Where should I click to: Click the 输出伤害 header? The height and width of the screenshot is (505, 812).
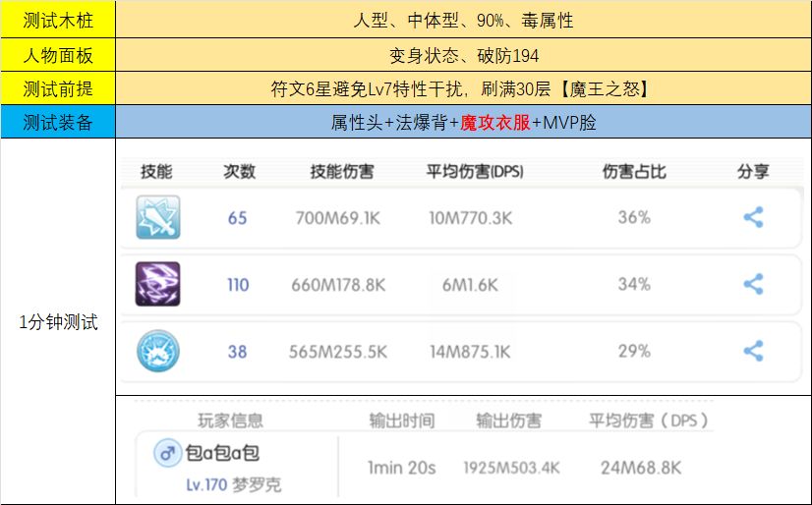coord(508,421)
